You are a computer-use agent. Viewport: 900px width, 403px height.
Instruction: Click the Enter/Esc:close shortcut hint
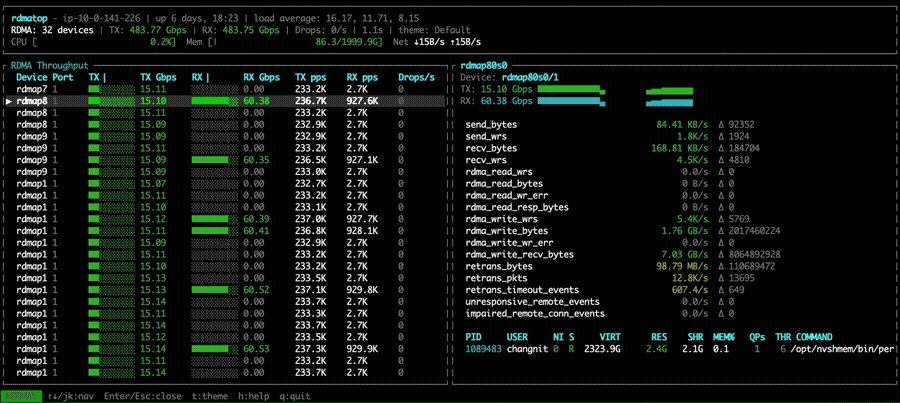[143, 396]
